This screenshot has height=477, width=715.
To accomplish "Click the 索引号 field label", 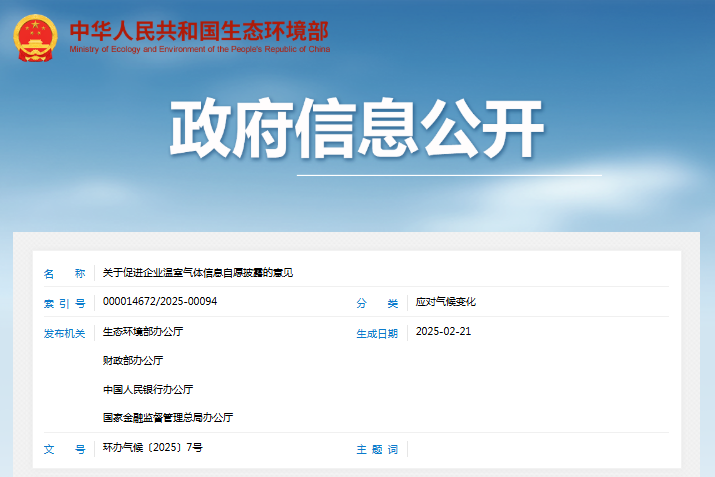I will 65,303.
